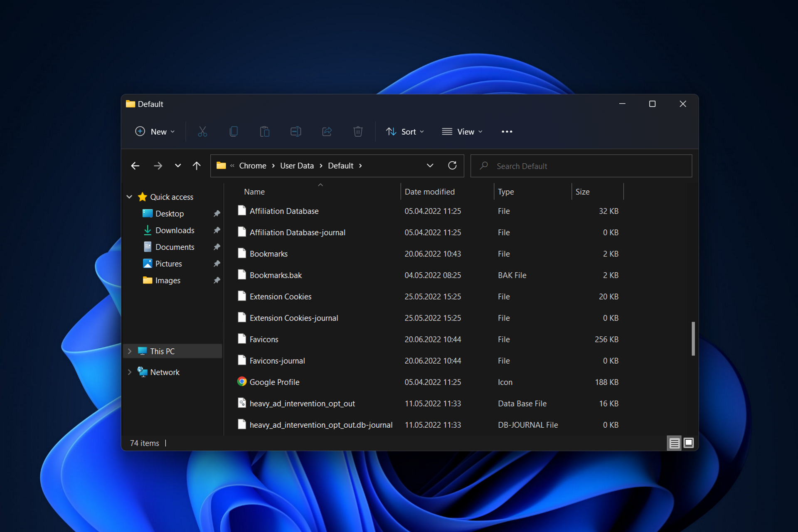The image size is (798, 532).
Task: Open recent locations chevron dropdown
Action: (178, 166)
